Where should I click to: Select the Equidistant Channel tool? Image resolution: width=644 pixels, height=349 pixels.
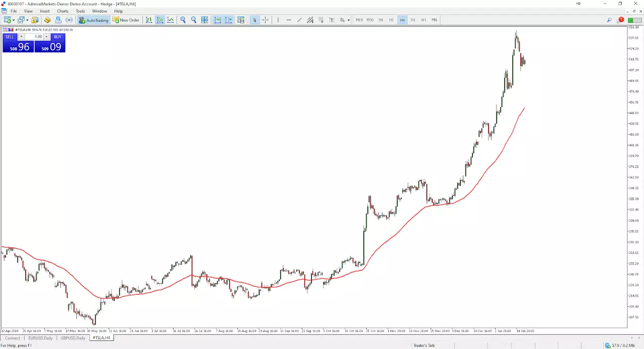[x=310, y=20]
